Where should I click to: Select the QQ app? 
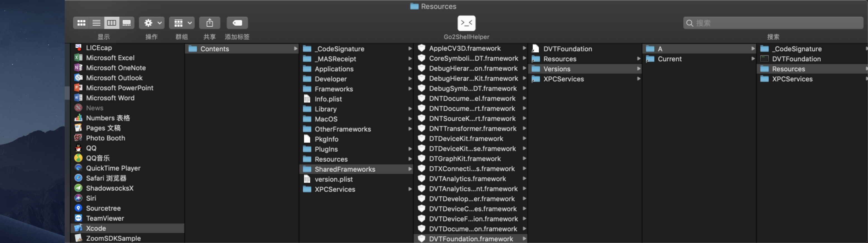pos(128,148)
